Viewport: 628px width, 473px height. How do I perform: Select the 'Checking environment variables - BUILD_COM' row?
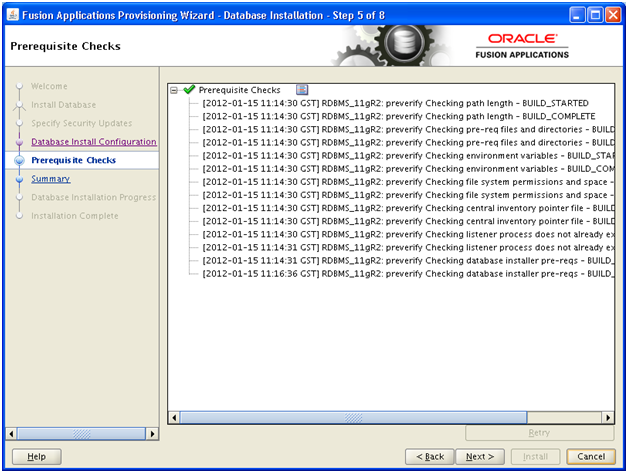pos(408,169)
